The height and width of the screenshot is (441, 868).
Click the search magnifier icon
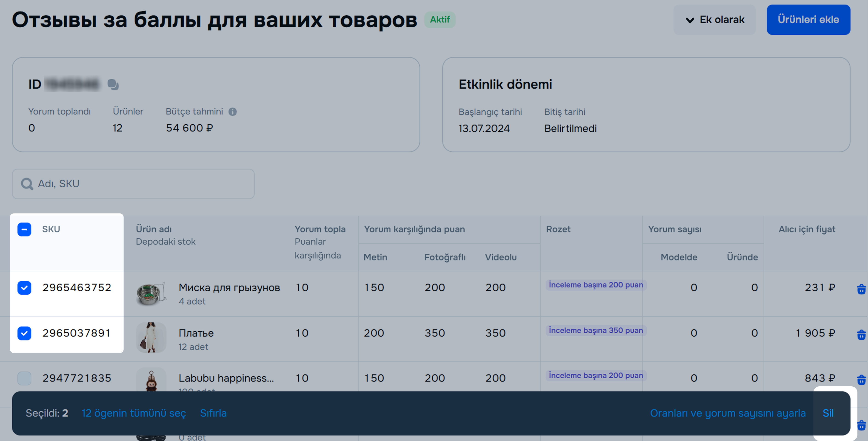coord(27,184)
